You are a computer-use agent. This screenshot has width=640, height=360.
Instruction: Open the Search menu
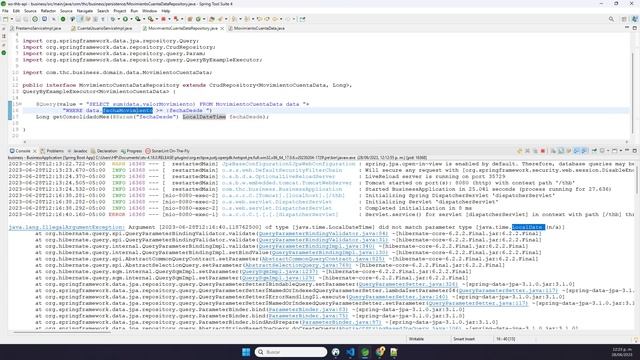point(103,11)
